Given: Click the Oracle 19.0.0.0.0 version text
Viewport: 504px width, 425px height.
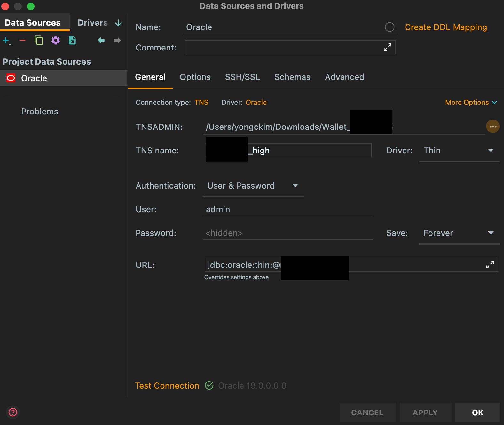Looking at the screenshot, I should pyautogui.click(x=252, y=386).
